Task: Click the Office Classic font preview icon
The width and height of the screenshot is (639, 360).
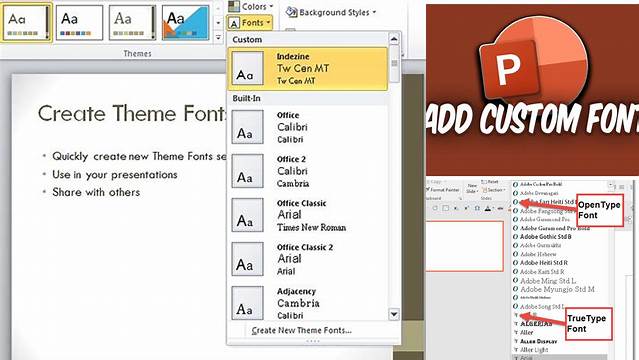Action: click(248, 215)
